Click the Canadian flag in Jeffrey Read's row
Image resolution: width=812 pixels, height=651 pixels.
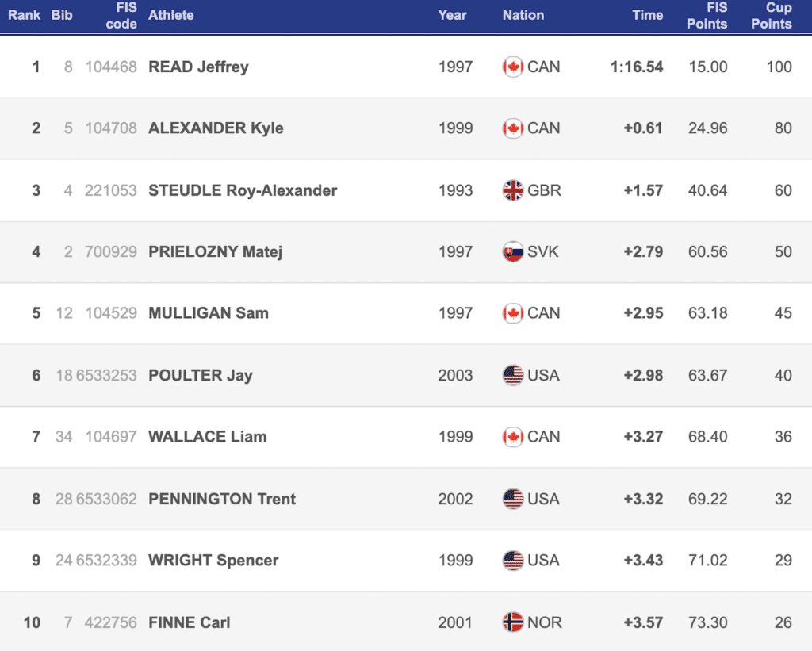click(x=512, y=67)
